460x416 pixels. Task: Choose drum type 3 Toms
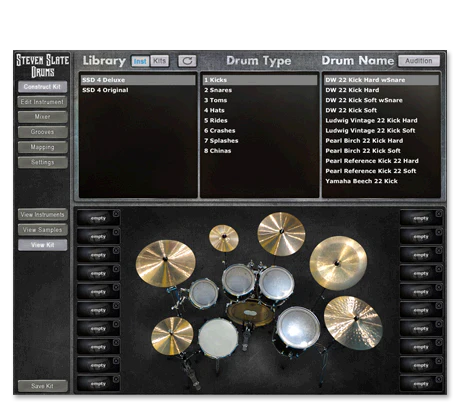[260, 100]
